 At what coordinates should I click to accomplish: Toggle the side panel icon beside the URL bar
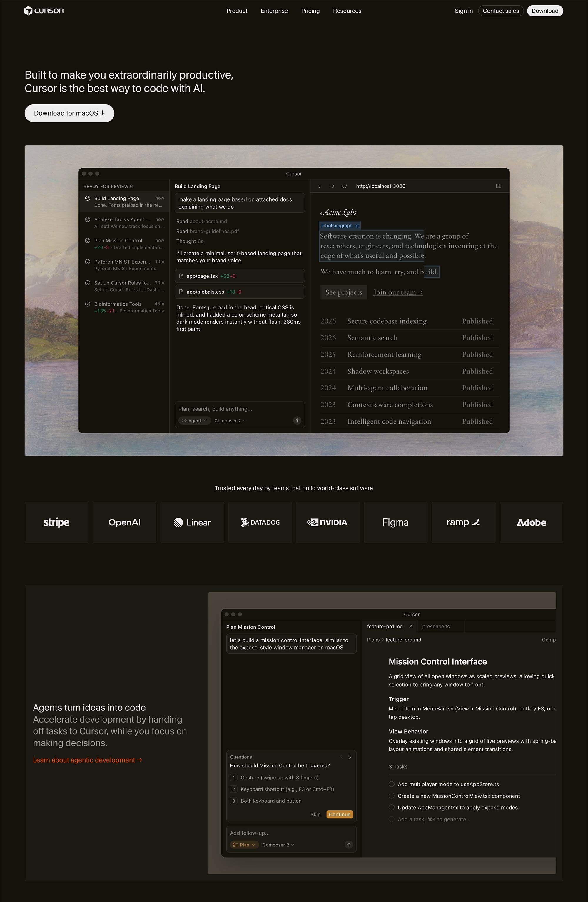tap(499, 186)
